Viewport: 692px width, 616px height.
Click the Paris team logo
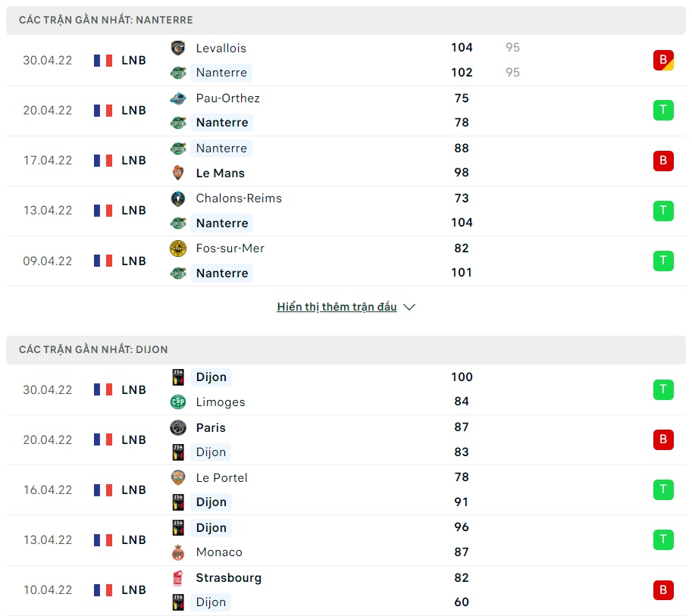point(178,427)
